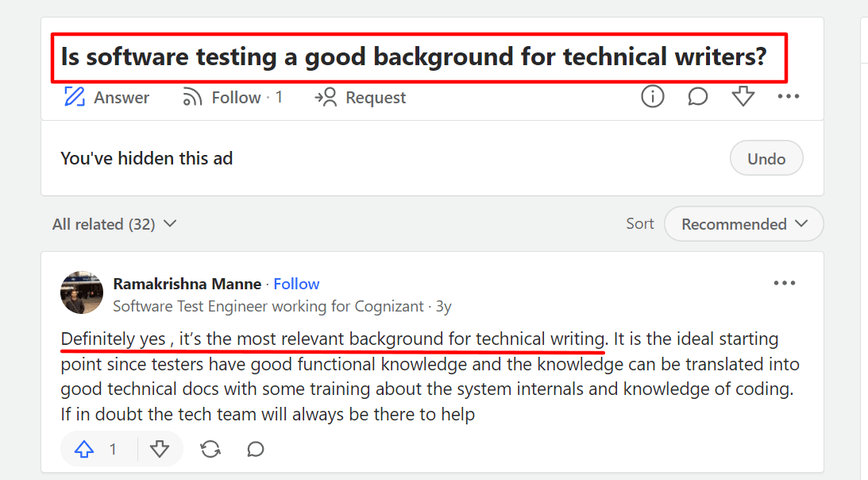Follow Ramakrishna Manne via his Follow link
868x480 pixels.
pos(296,284)
